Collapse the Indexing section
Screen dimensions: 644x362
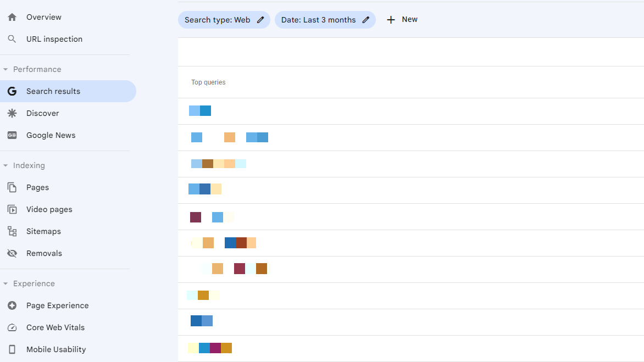pos(5,165)
